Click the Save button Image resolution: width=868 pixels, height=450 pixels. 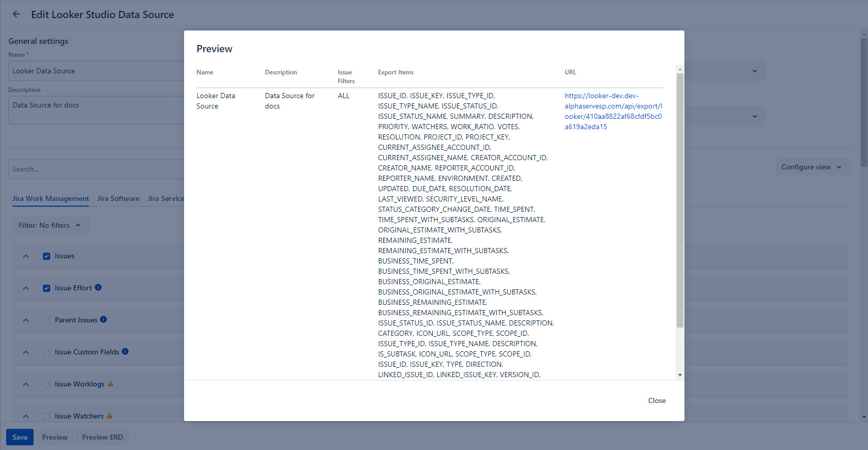tap(20, 438)
